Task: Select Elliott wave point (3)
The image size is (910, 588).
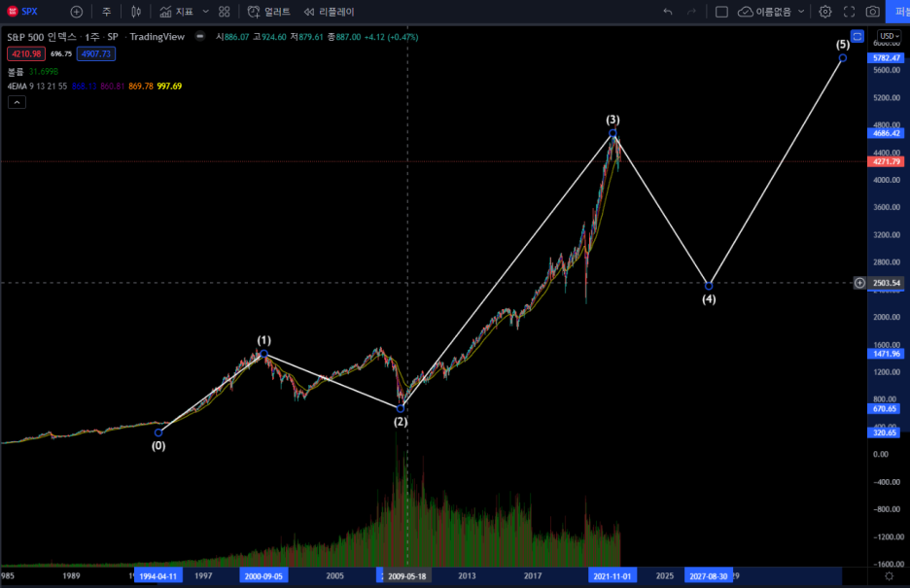Action: pyautogui.click(x=612, y=133)
